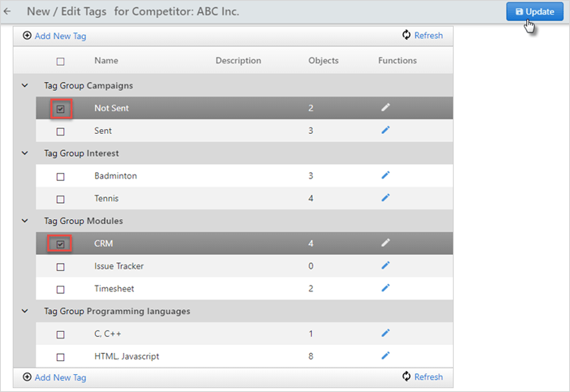Edit the Sent tag pencil icon
Screen dimensions: 570x392
[x=386, y=130]
